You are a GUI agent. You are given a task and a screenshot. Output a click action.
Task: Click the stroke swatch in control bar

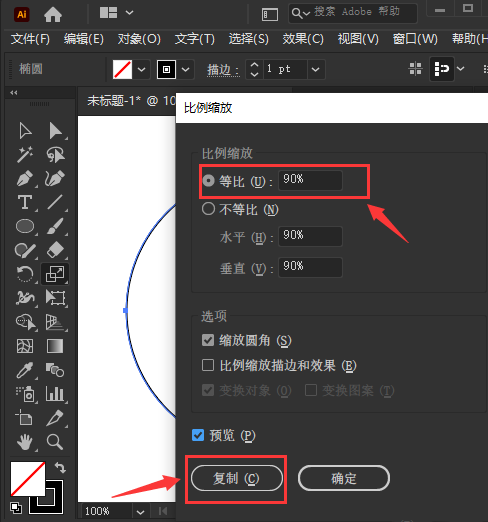166,69
